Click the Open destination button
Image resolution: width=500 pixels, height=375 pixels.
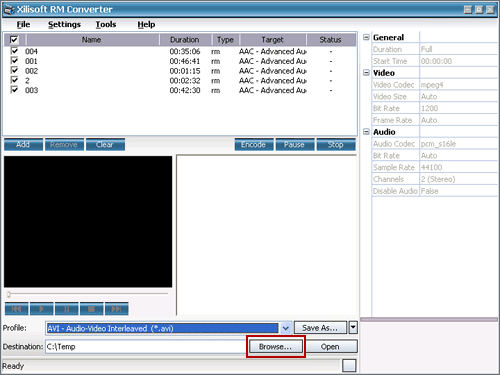click(330, 347)
